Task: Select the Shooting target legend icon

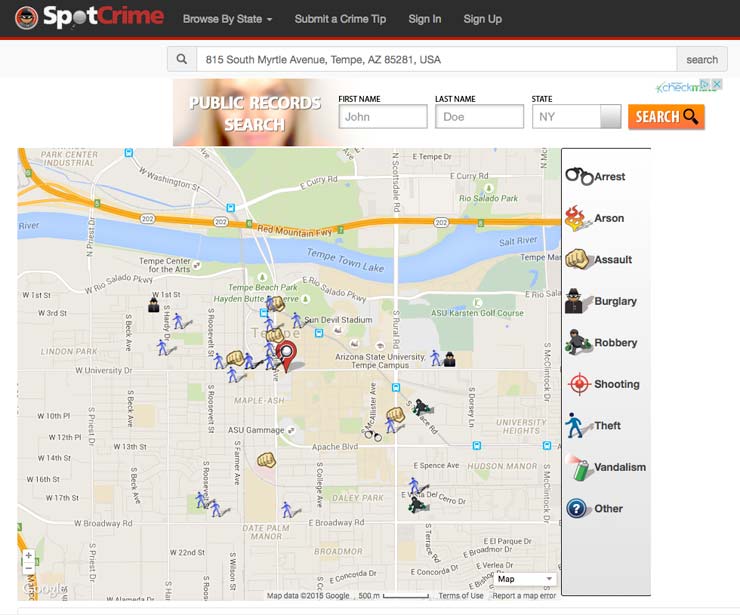Action: [579, 384]
